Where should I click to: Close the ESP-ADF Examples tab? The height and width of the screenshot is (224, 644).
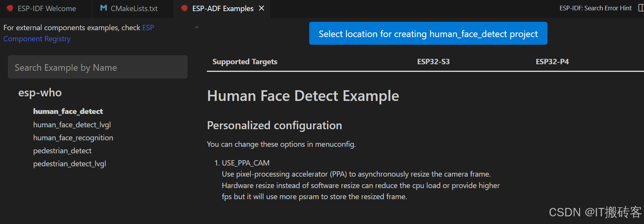tap(262, 8)
